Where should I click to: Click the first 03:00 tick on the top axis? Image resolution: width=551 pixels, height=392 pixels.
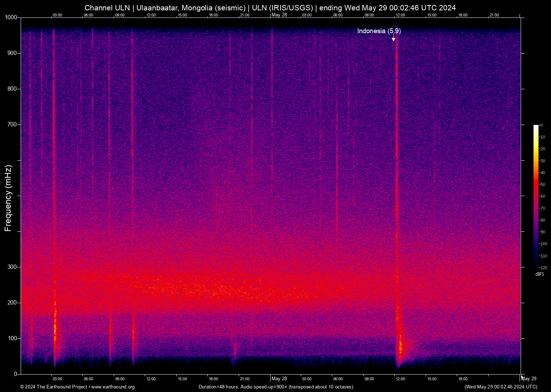57,15
